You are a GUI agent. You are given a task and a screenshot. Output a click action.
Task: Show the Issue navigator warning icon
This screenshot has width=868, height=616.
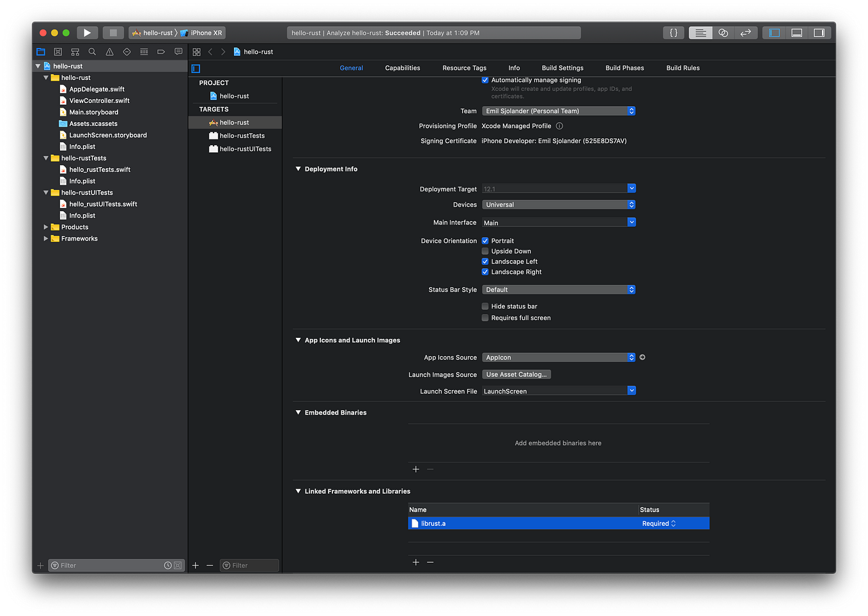[109, 52]
